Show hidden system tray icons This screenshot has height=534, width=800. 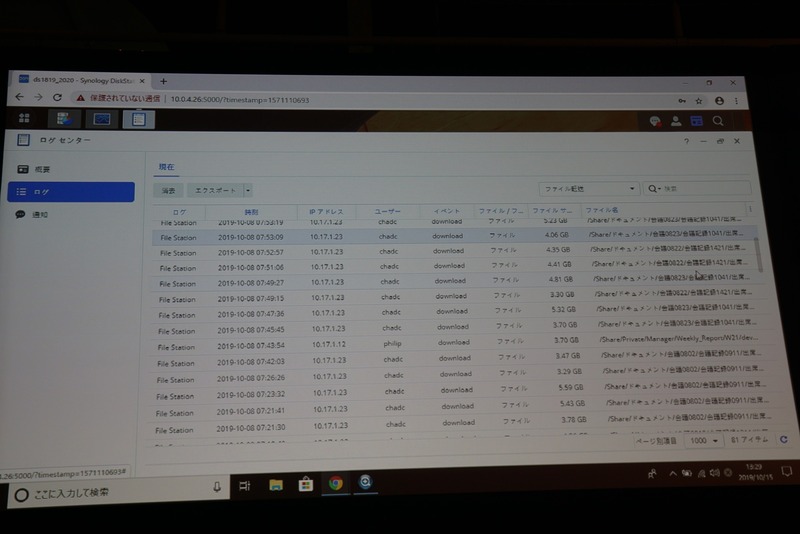pyautogui.click(x=673, y=474)
